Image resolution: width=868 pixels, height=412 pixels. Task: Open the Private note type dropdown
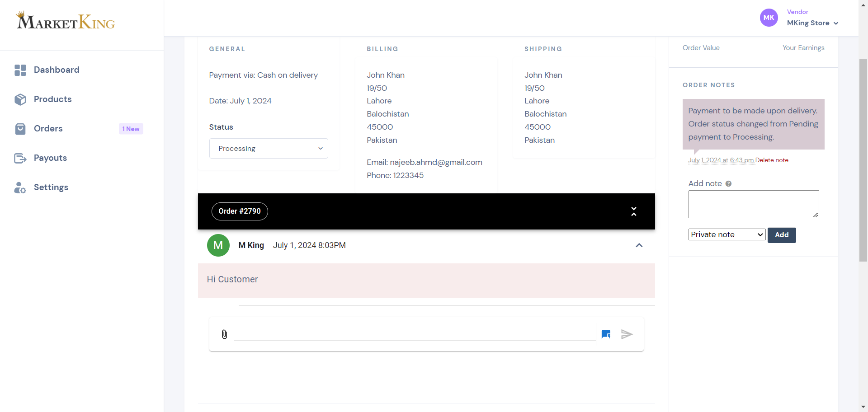tap(727, 234)
